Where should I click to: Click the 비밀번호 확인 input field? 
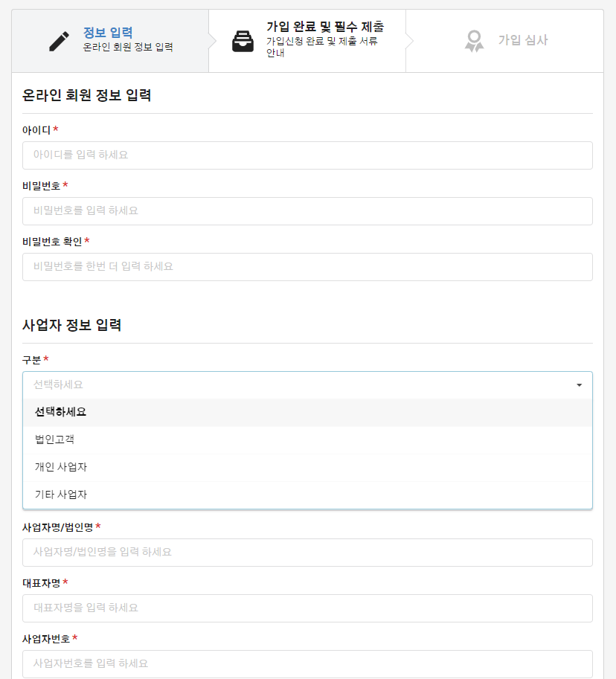(307, 267)
